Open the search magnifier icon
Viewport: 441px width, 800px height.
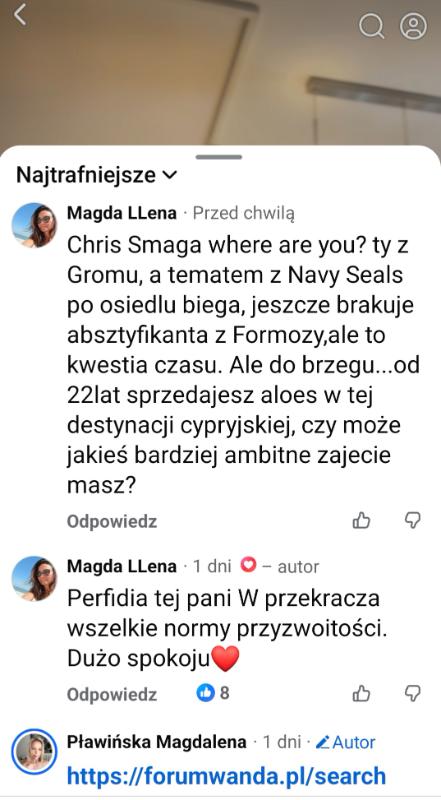pyautogui.click(x=371, y=26)
